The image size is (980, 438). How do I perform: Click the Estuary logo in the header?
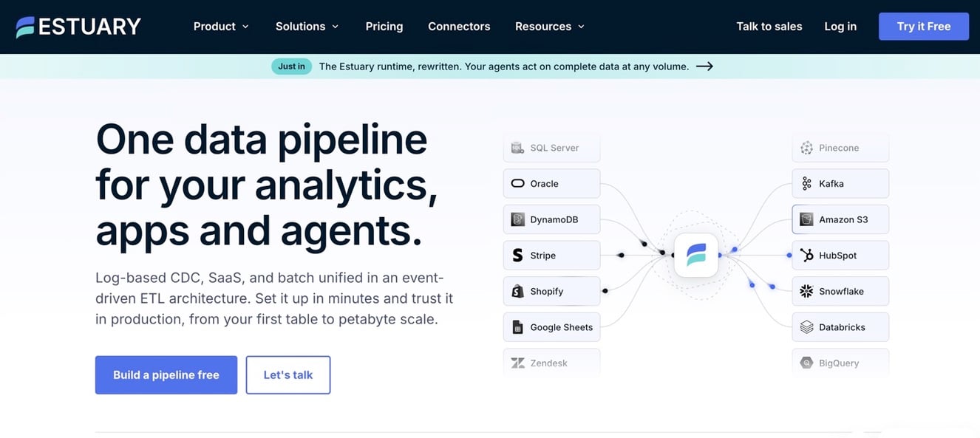coord(78,27)
